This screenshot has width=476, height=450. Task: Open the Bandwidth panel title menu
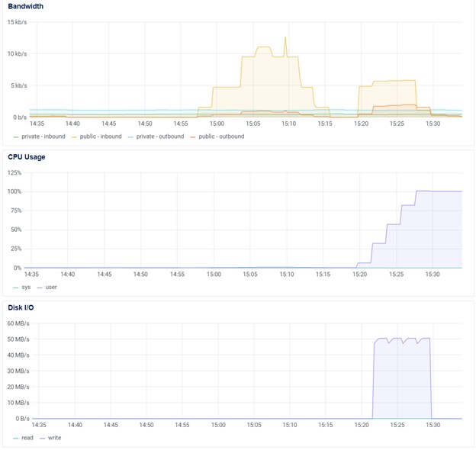pyautogui.click(x=25, y=6)
